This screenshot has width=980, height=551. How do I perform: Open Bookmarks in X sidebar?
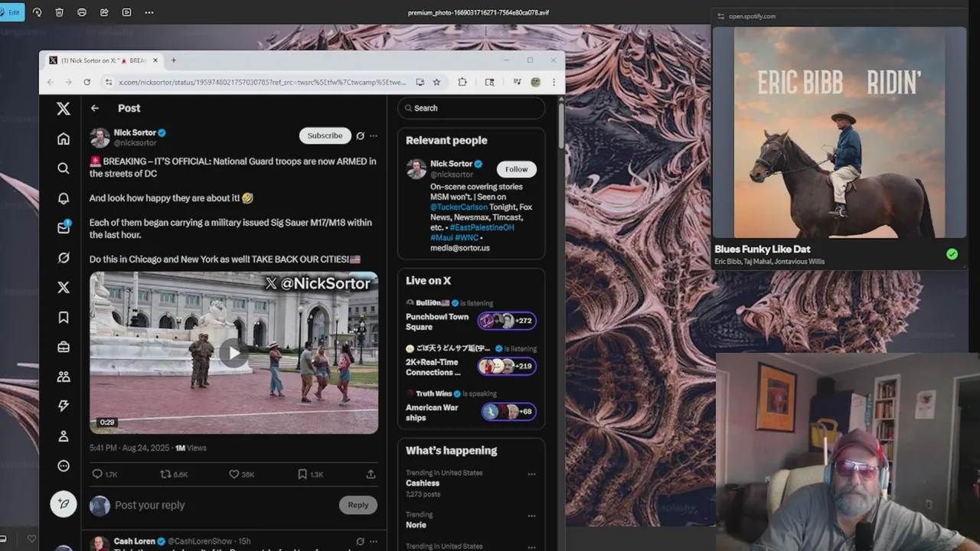(64, 317)
